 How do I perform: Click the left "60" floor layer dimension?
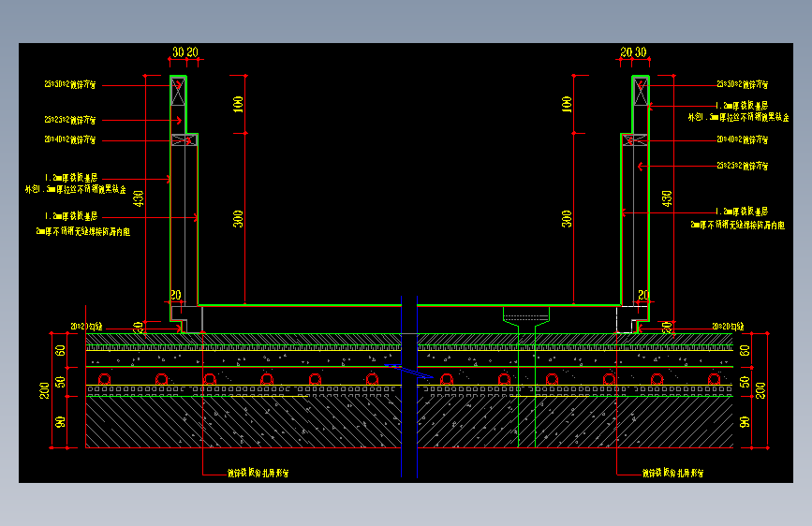pyautogui.click(x=61, y=350)
